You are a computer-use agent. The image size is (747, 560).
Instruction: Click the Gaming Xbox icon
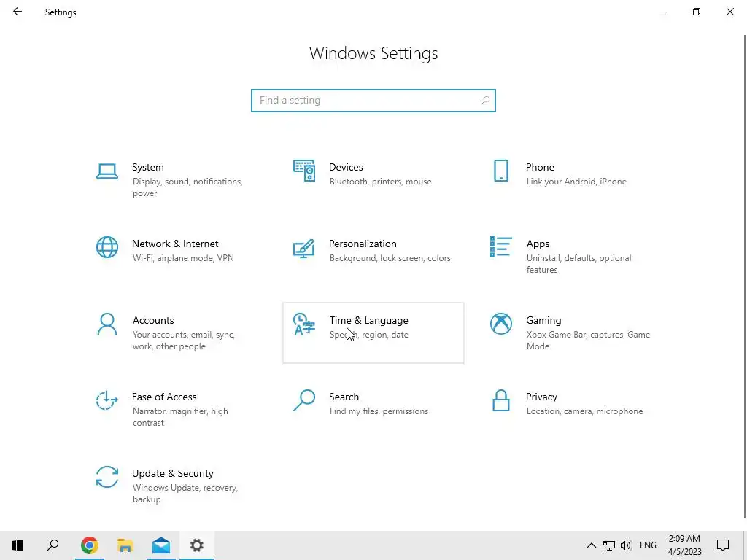(x=500, y=324)
